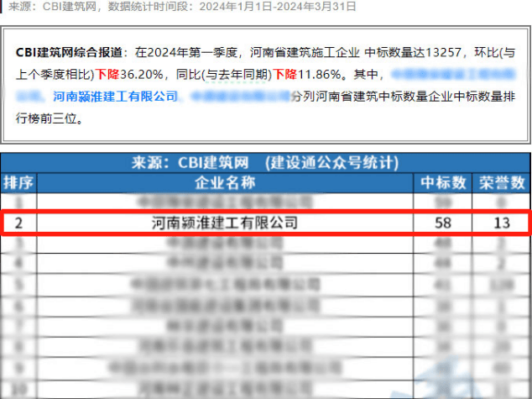Click the bold CBI建筑网综合报道 text
Image resolution: width=532 pixels, height=399 pixels.
tap(69, 52)
